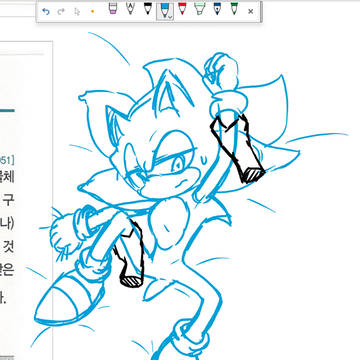Choose the orange dot laser pointer tool
360x360 pixels.
pos(92,11)
